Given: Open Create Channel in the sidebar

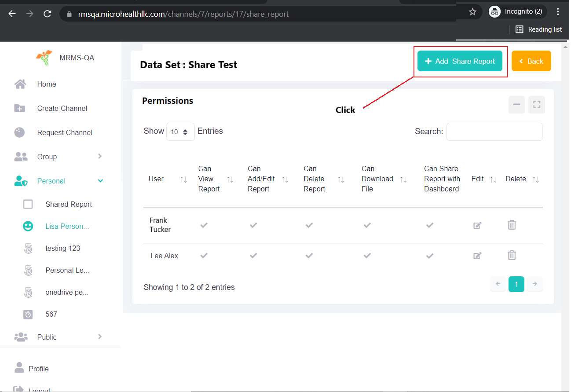Looking at the screenshot, I should click(x=62, y=108).
